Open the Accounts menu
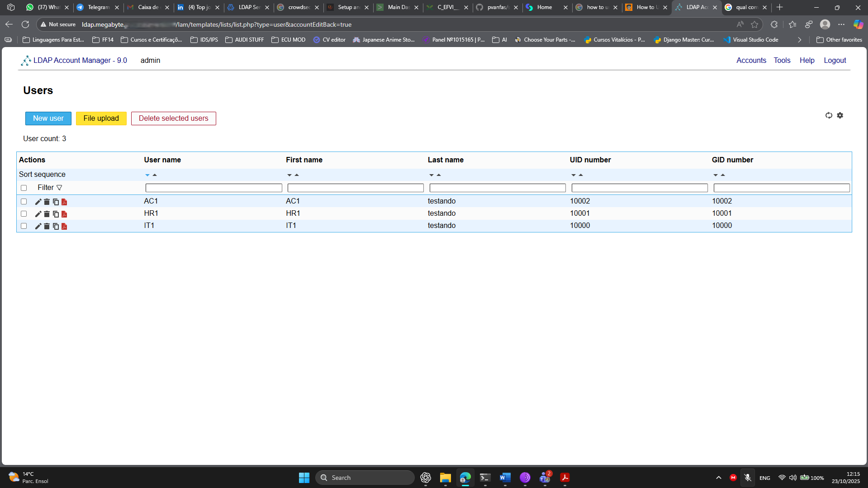The height and width of the screenshot is (488, 868). pyautogui.click(x=751, y=60)
